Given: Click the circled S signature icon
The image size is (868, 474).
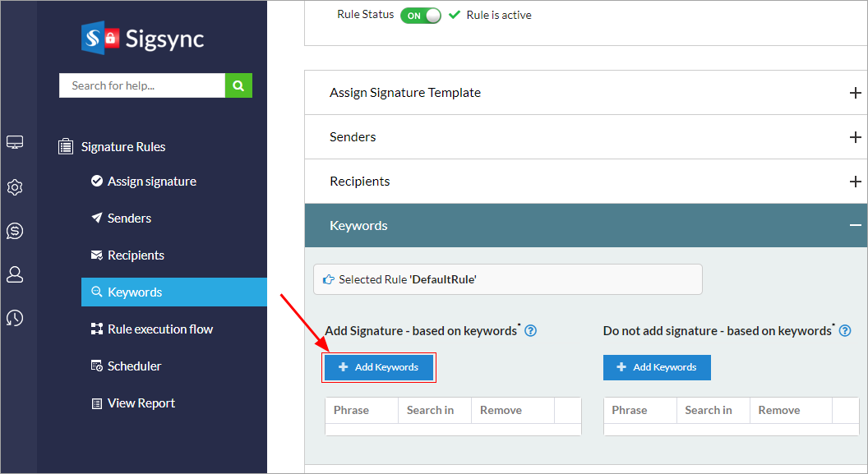Looking at the screenshot, I should coord(15,231).
